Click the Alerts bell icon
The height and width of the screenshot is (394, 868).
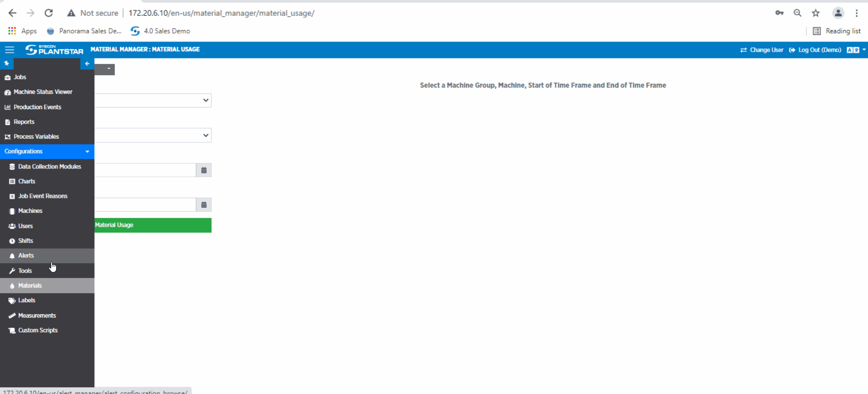[12, 256]
